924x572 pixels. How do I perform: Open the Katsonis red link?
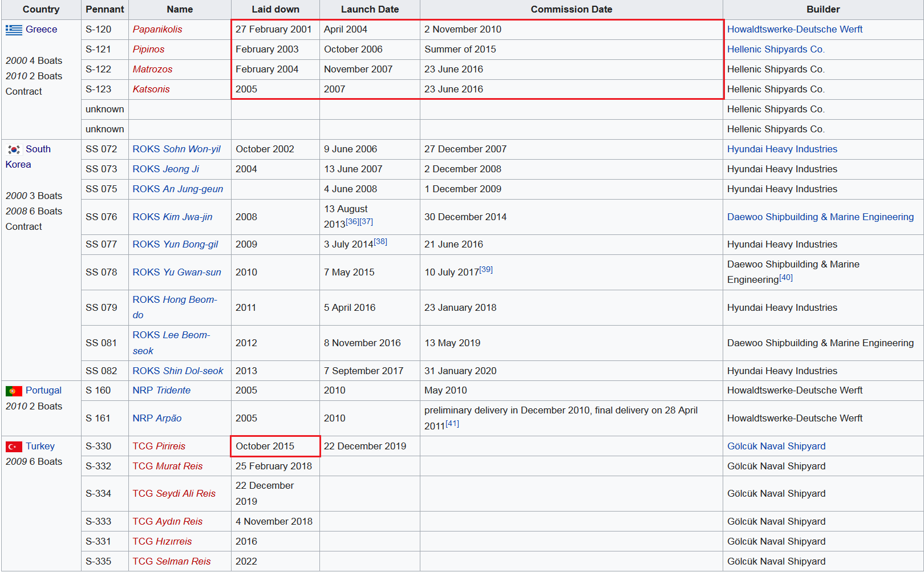point(151,90)
